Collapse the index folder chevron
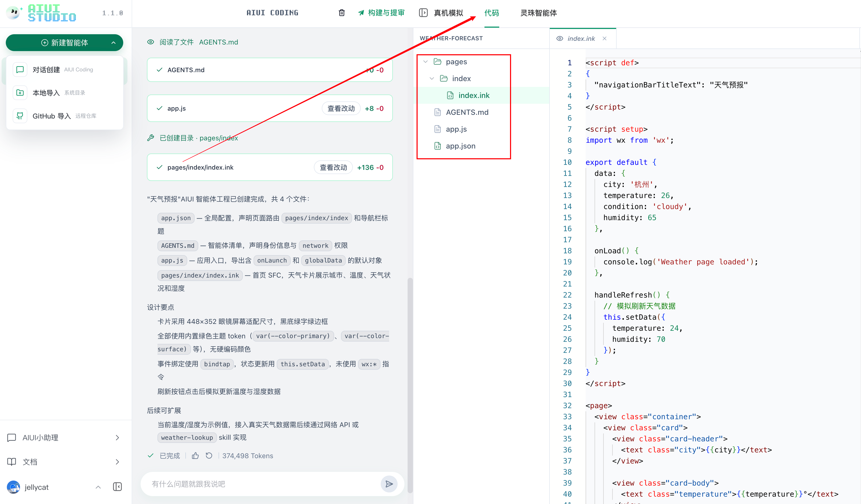The width and height of the screenshot is (861, 504). tap(432, 78)
